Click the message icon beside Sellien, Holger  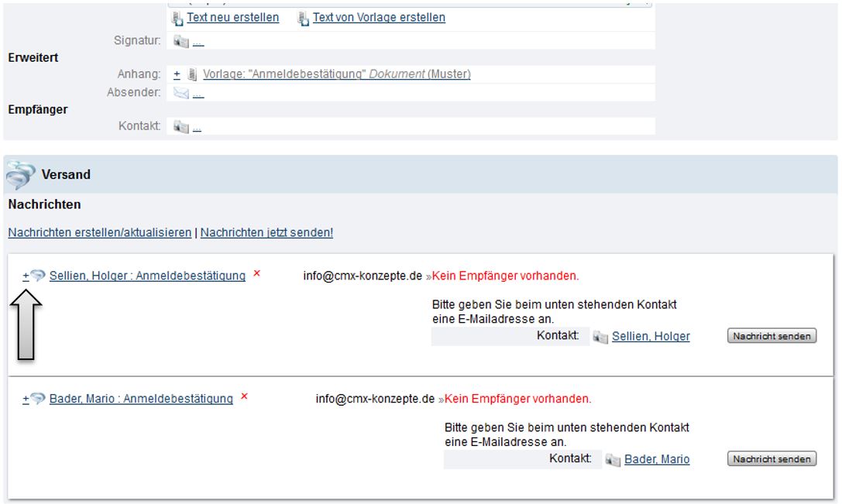(x=38, y=276)
